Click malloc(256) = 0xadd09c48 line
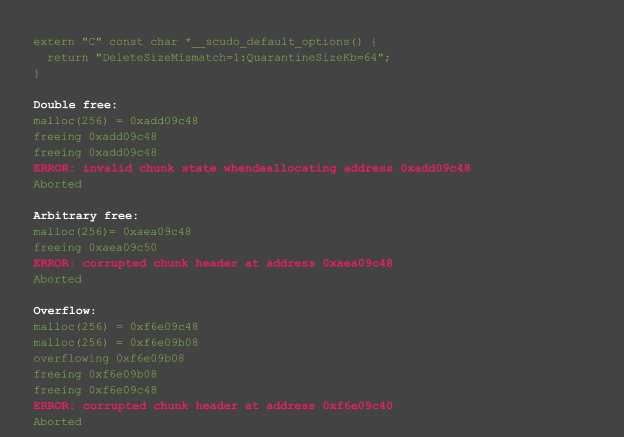The height and width of the screenshot is (437, 624). (x=115, y=121)
